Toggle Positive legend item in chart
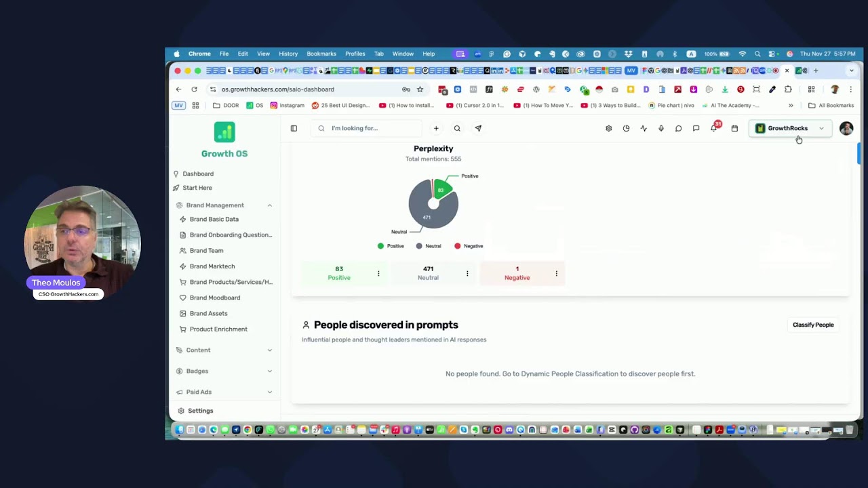The width and height of the screenshot is (868, 488). 391,246
